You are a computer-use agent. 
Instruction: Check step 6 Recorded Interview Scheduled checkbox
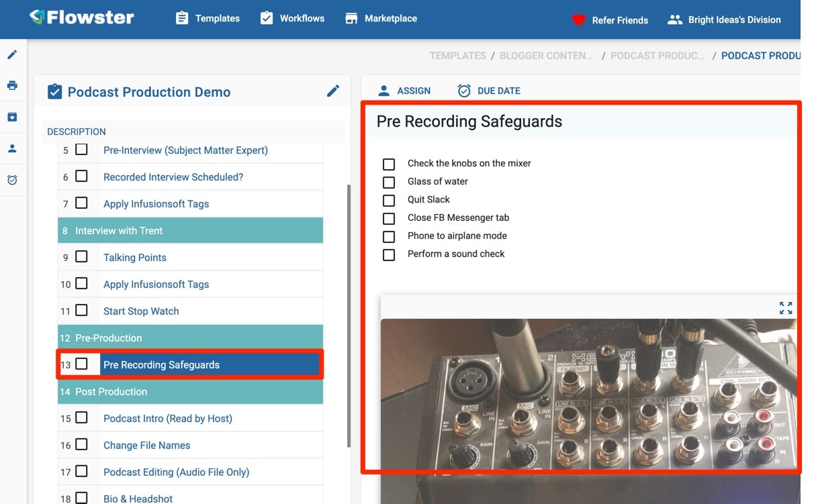click(x=81, y=177)
